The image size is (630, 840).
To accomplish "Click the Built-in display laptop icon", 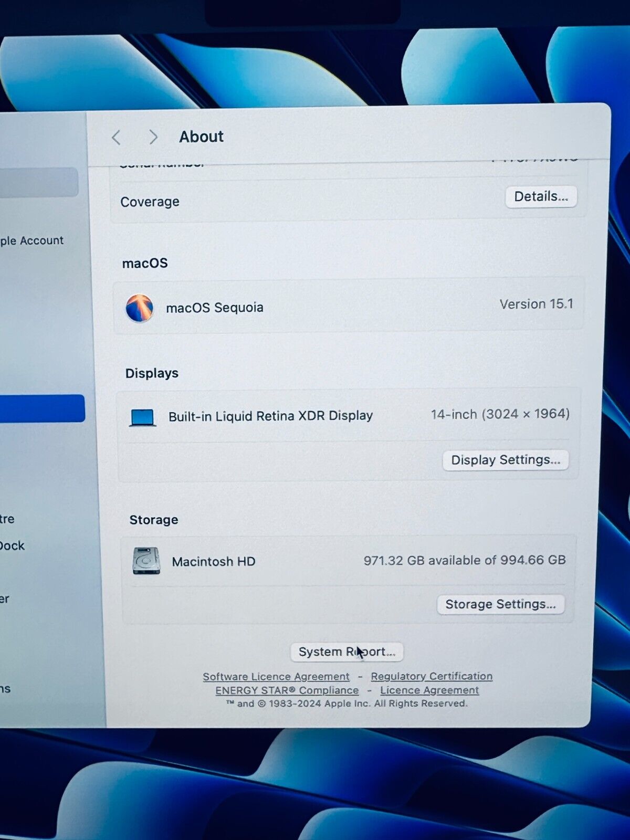I will click(142, 418).
